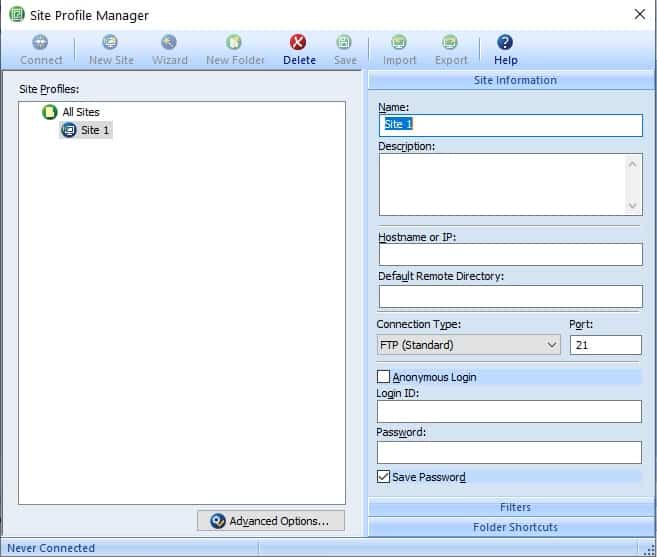The height and width of the screenshot is (557, 657).
Task: Click Description scrollbar down arrow
Action: [x=633, y=205]
